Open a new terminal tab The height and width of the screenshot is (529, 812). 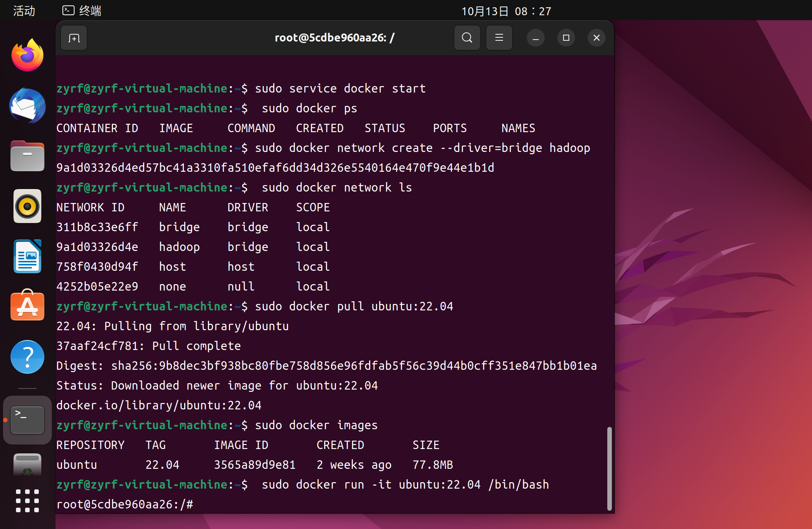coord(74,38)
